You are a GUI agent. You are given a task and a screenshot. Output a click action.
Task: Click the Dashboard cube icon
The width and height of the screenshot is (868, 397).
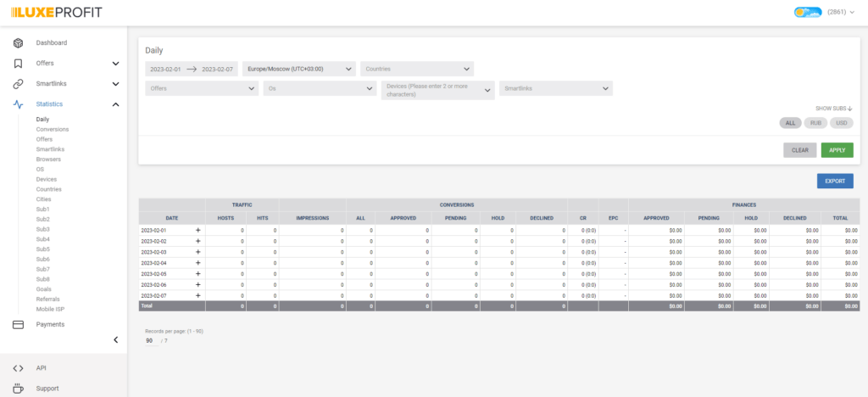pos(18,43)
